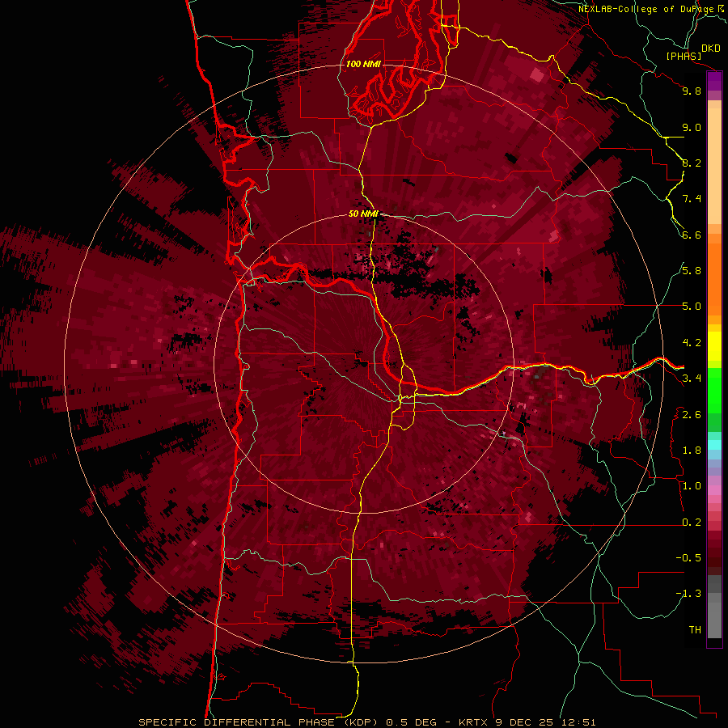
Task: Click the -1.3 value on the color scale
Action: pos(688,594)
